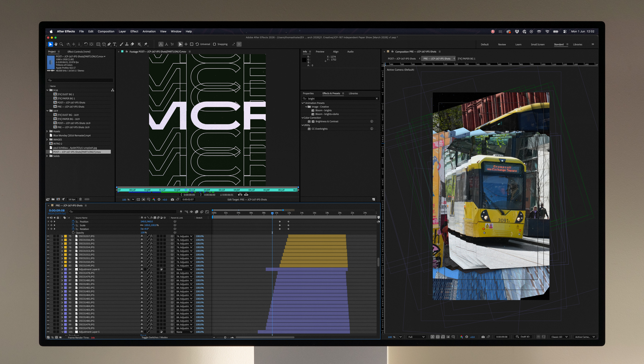
Task: Take snapshot in Composition viewer footer
Action: 483,337
